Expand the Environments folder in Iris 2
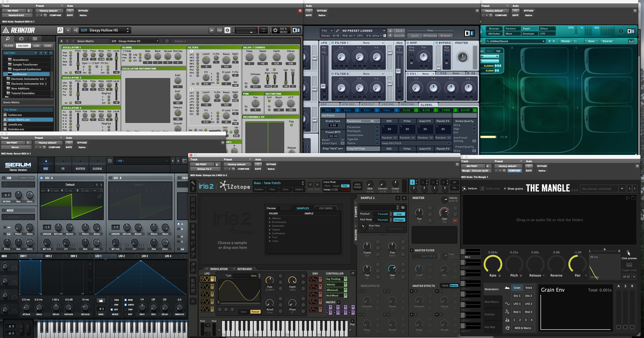This screenshot has width=644, height=338. coord(270,222)
